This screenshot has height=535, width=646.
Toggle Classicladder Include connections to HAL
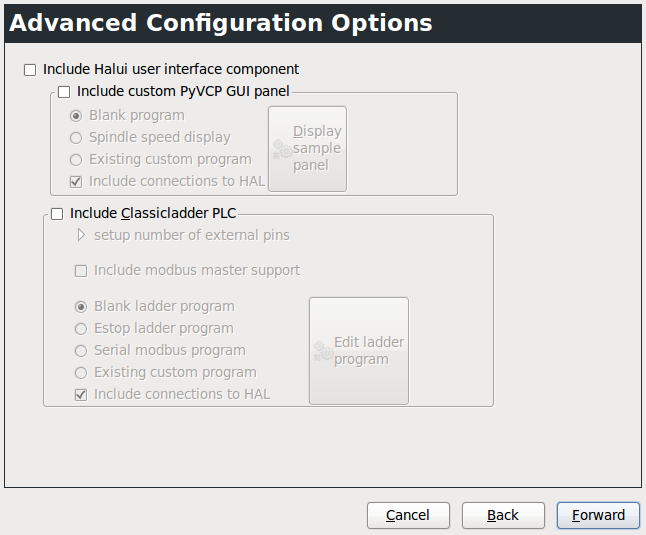(82, 395)
